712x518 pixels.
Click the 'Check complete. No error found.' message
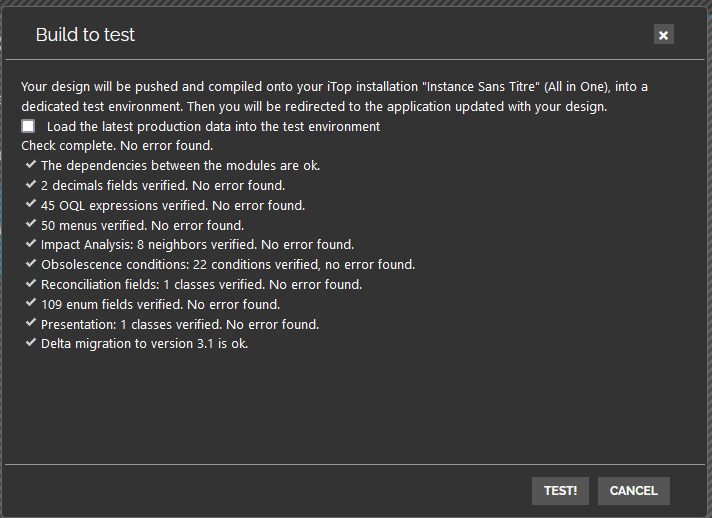[117, 146]
